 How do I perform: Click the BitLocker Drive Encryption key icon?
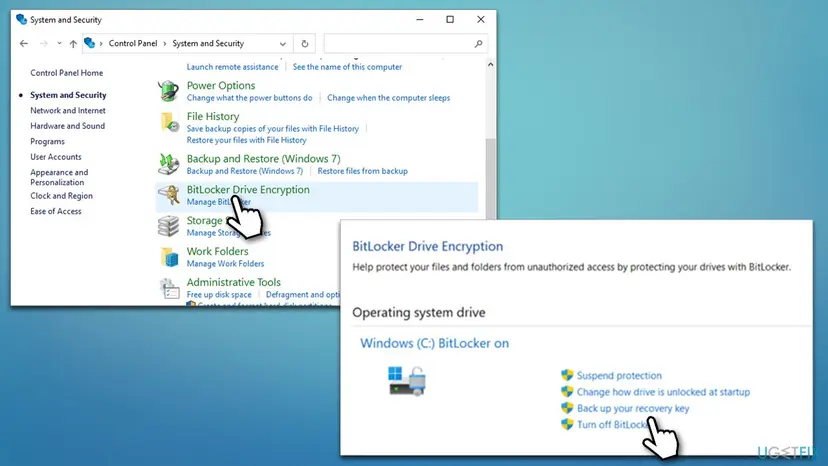click(x=169, y=195)
